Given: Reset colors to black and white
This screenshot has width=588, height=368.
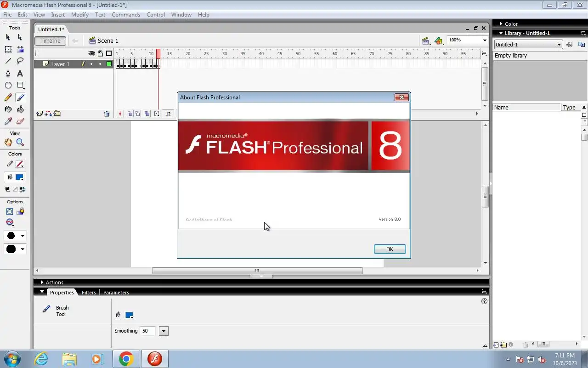Looking at the screenshot, I should tap(8, 189).
